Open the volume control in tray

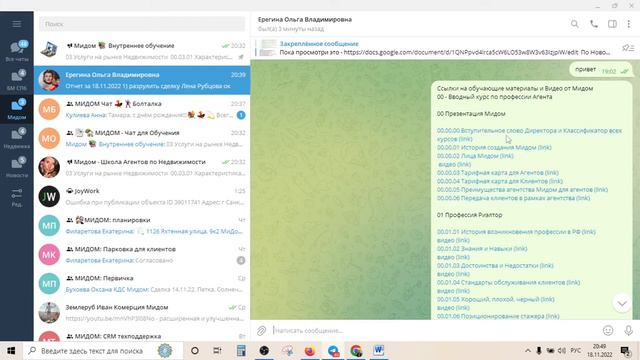(x=562, y=351)
